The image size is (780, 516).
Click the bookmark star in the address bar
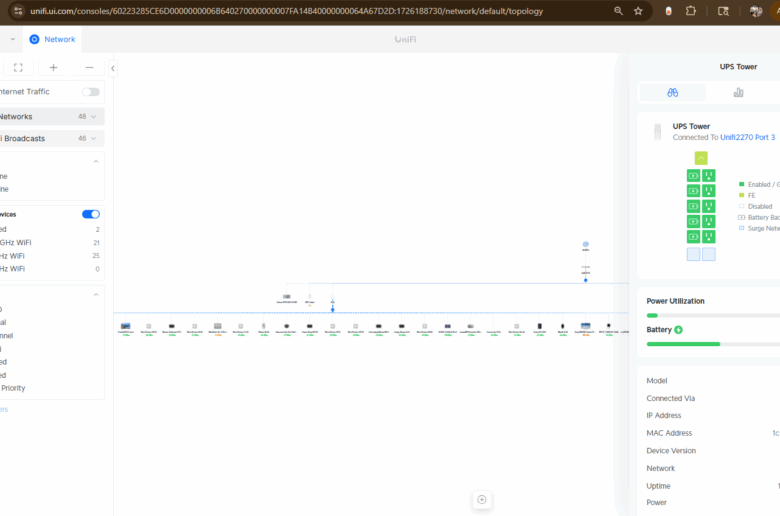(x=639, y=11)
